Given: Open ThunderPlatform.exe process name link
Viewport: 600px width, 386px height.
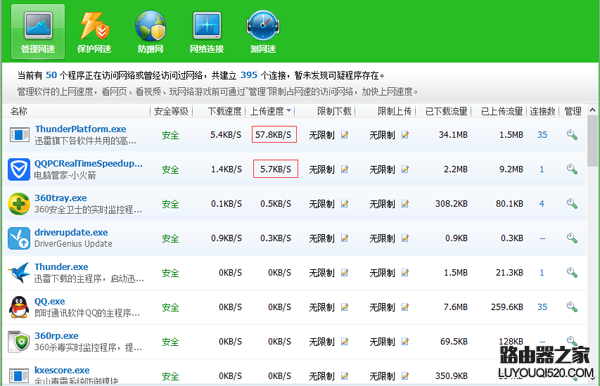Looking at the screenshot, I should [x=80, y=129].
